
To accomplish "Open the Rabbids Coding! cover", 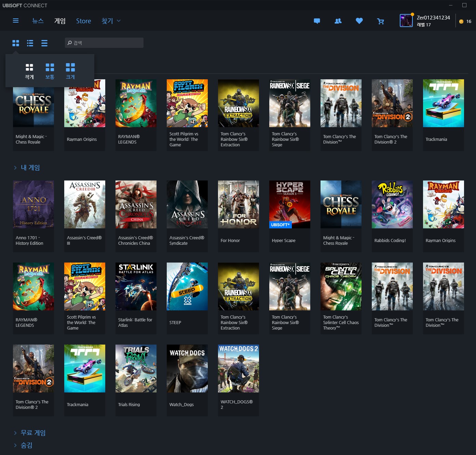I will (392, 204).
